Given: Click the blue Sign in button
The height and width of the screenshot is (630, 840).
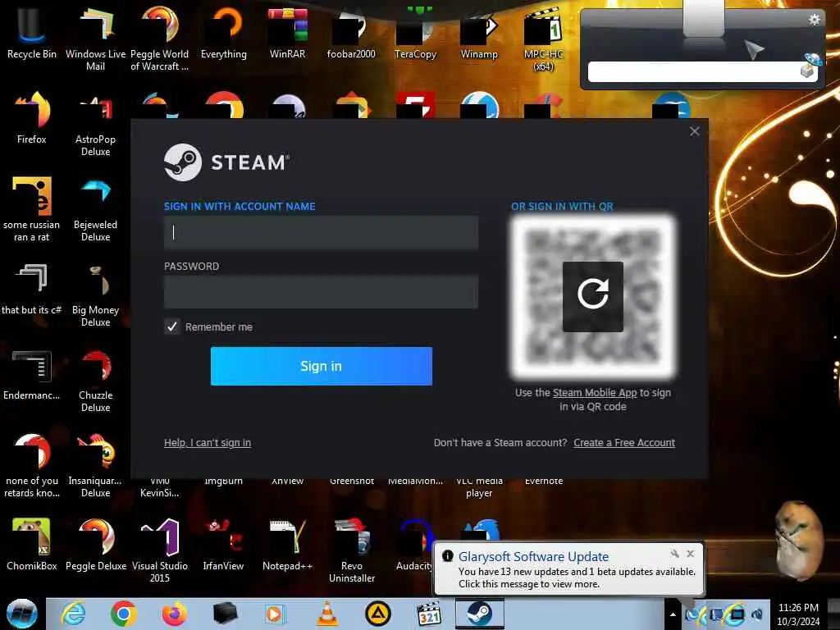Looking at the screenshot, I should point(321,366).
